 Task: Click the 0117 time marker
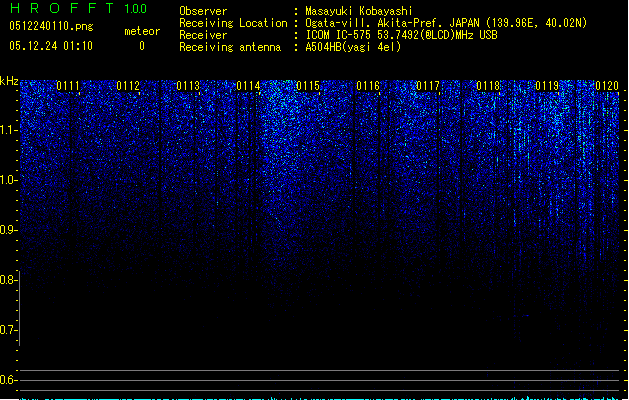[428, 86]
